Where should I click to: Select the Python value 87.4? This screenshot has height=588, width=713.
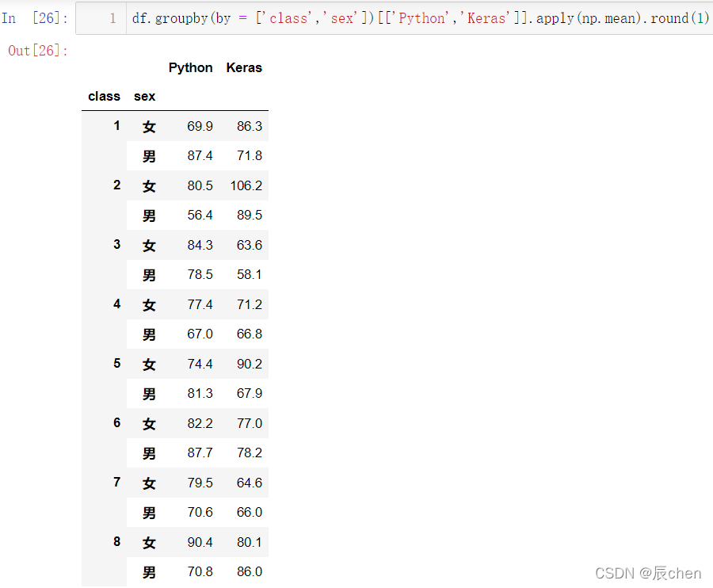click(200, 155)
